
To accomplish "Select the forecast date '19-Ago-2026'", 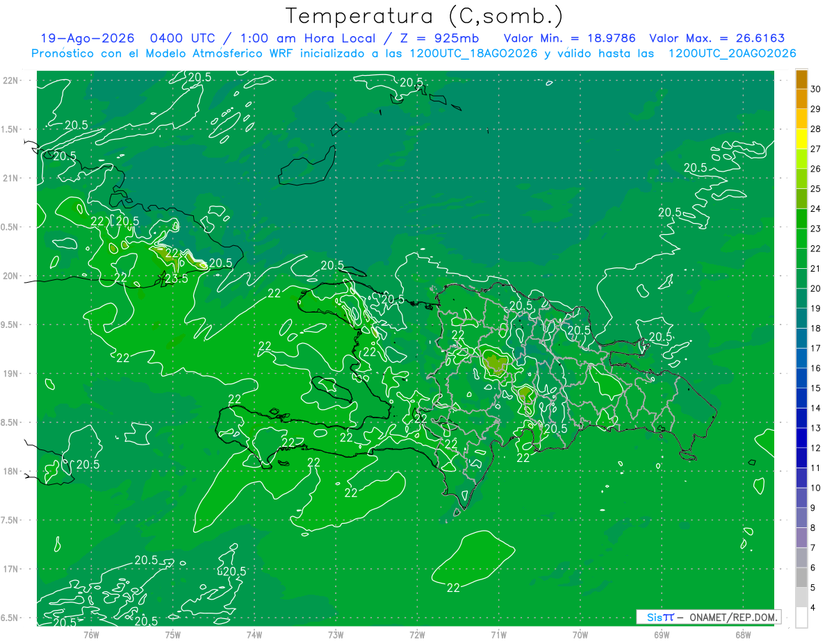I will [86, 38].
